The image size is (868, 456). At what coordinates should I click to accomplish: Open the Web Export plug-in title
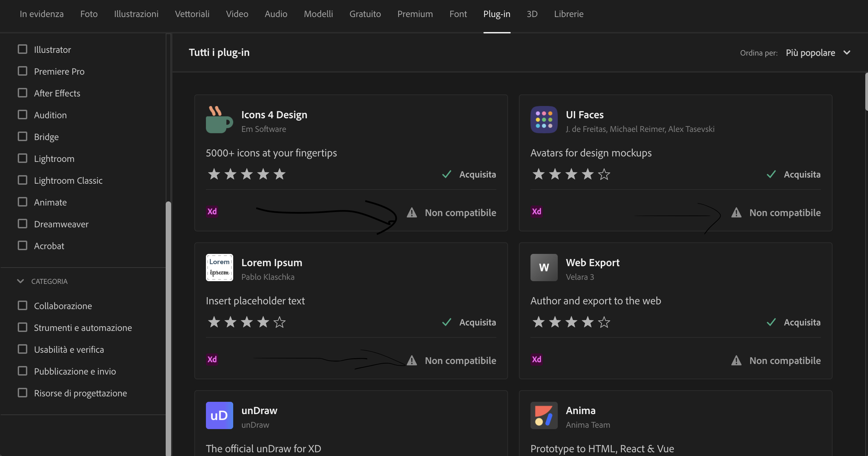593,263
